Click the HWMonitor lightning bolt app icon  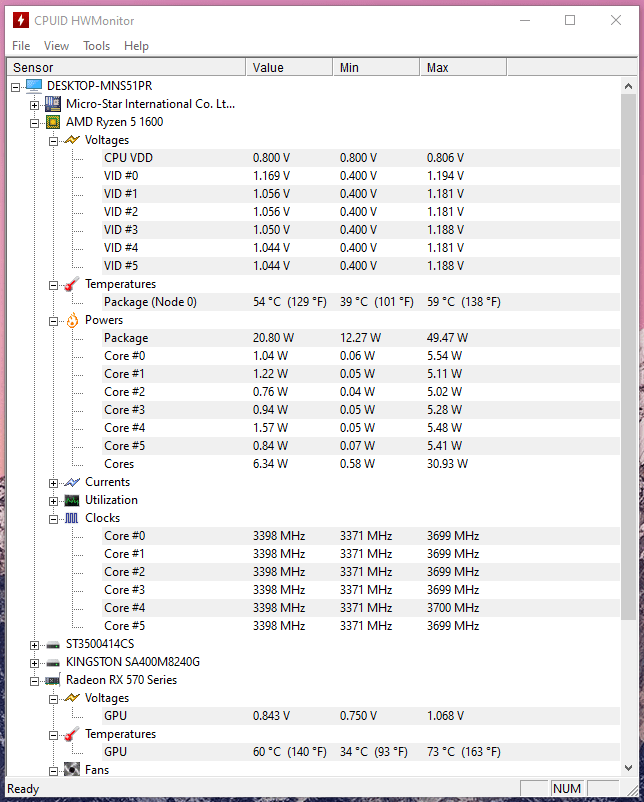coord(20,20)
